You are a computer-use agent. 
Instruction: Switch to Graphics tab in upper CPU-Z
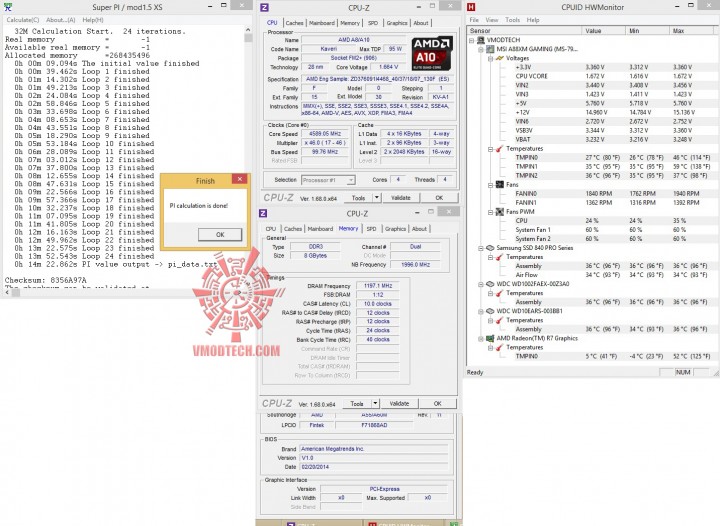click(397, 23)
